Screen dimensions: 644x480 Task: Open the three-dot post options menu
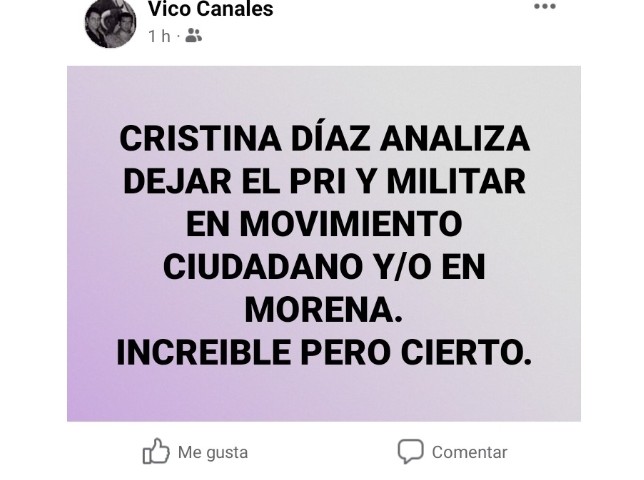click(545, 6)
